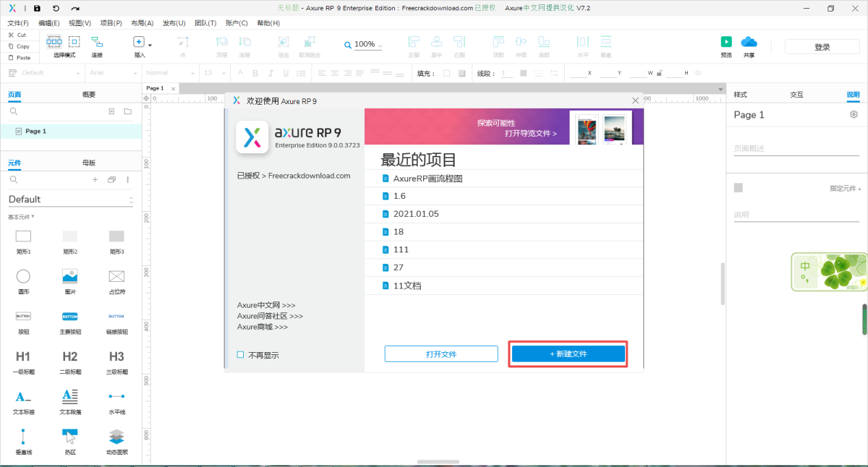
Task: Click the 打开文件 button
Action: click(x=441, y=354)
